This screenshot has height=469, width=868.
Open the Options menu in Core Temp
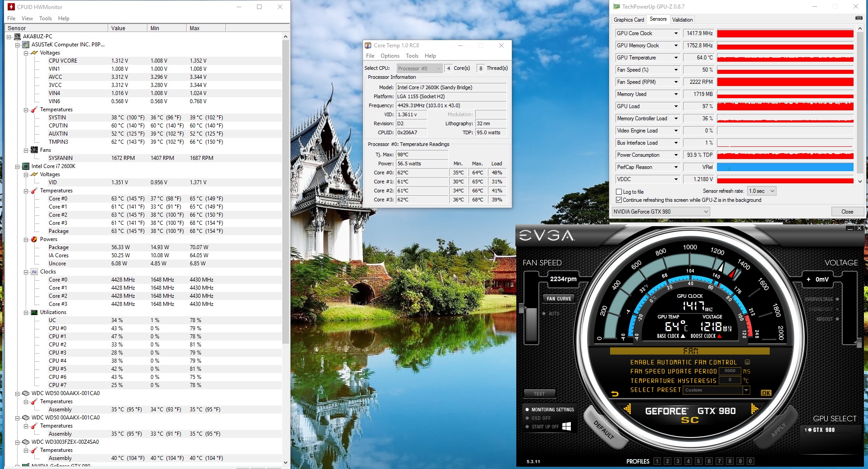point(390,56)
